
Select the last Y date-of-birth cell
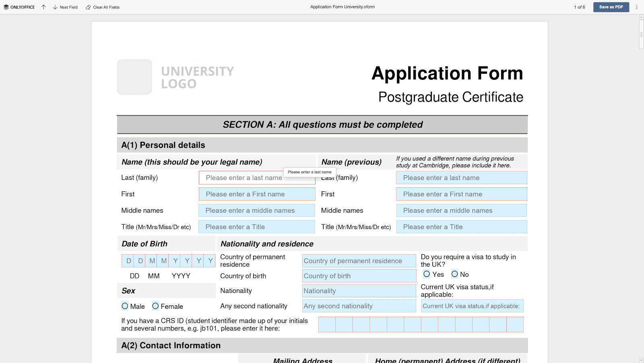[210, 261]
